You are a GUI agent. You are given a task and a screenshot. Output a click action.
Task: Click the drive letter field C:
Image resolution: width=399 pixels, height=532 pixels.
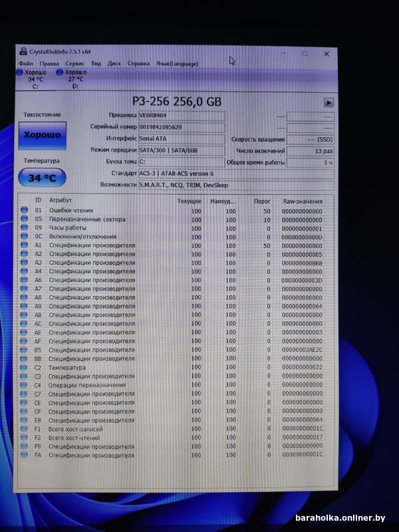pyautogui.click(x=182, y=162)
